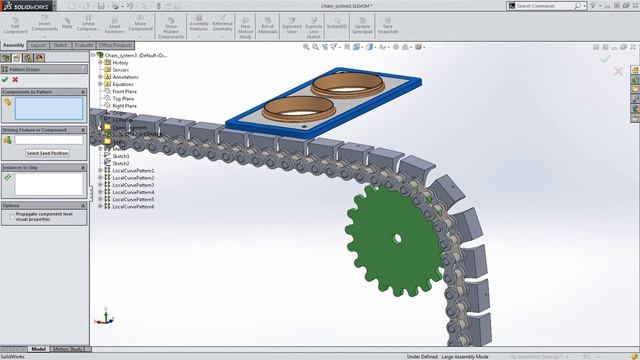Switch to the Assembly tab
640x360 pixels.
point(13,45)
